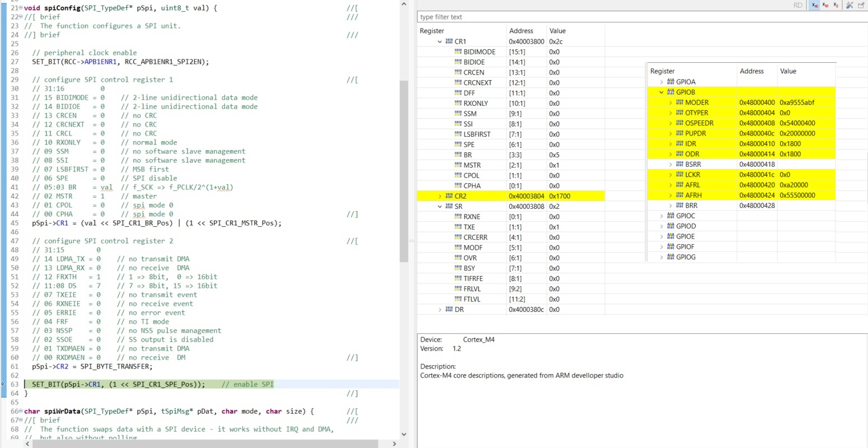Click the CR1 value 0x2c cell
The width and height of the screenshot is (868, 448).
tap(556, 41)
